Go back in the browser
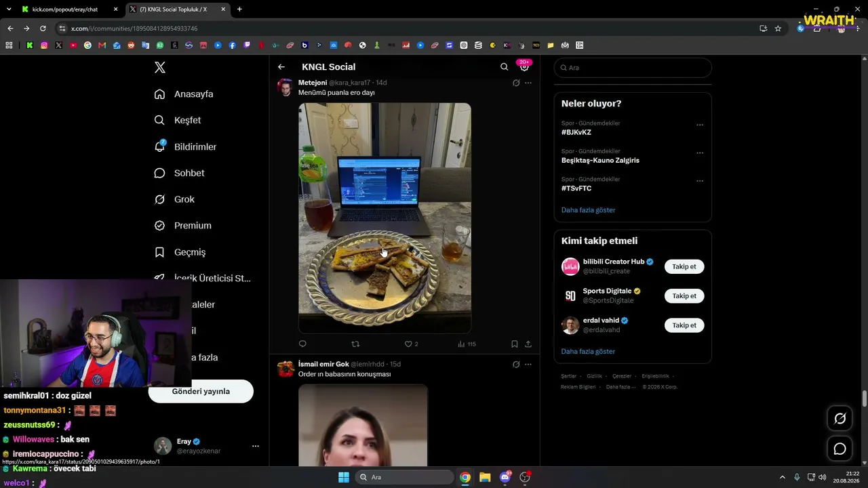 tap(10, 28)
